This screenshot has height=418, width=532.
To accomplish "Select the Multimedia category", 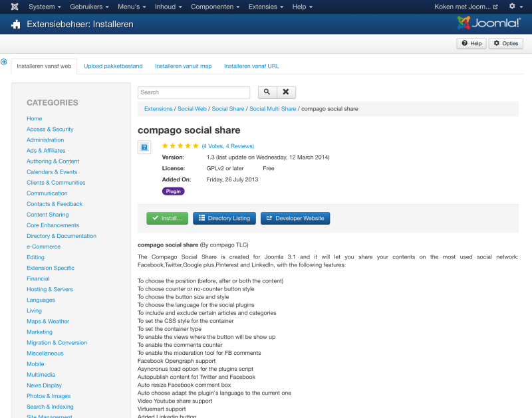I will pyautogui.click(x=41, y=375).
